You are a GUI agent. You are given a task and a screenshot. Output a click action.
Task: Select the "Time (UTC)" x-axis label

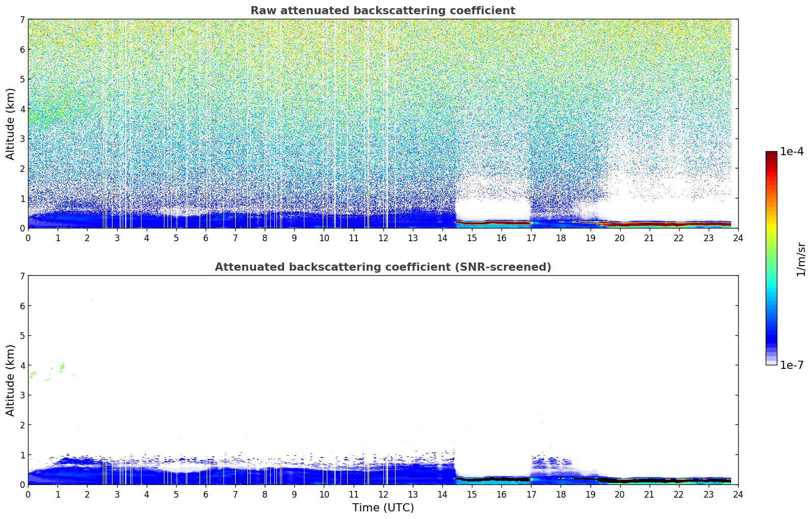(x=383, y=508)
